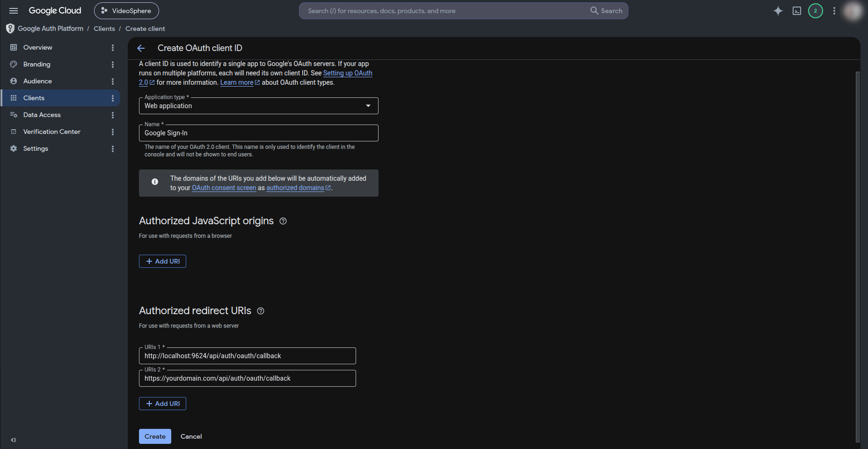The width and height of the screenshot is (868, 449).
Task: Open the Settings sidebar item
Action: 60,148
